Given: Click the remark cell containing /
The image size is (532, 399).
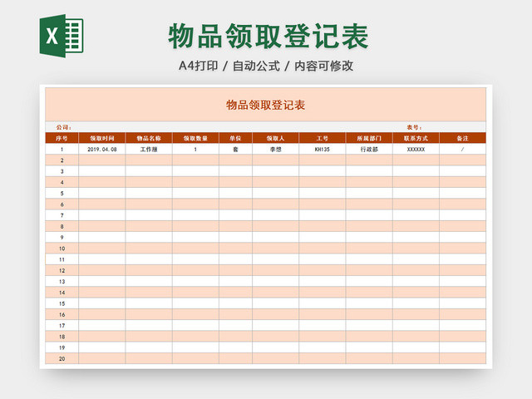Looking at the screenshot, I should [462, 149].
